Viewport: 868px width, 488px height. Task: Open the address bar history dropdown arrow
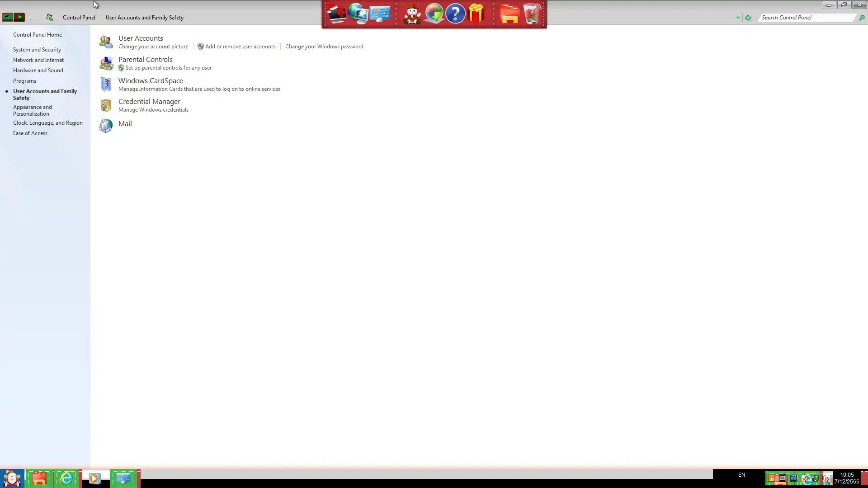coord(738,18)
